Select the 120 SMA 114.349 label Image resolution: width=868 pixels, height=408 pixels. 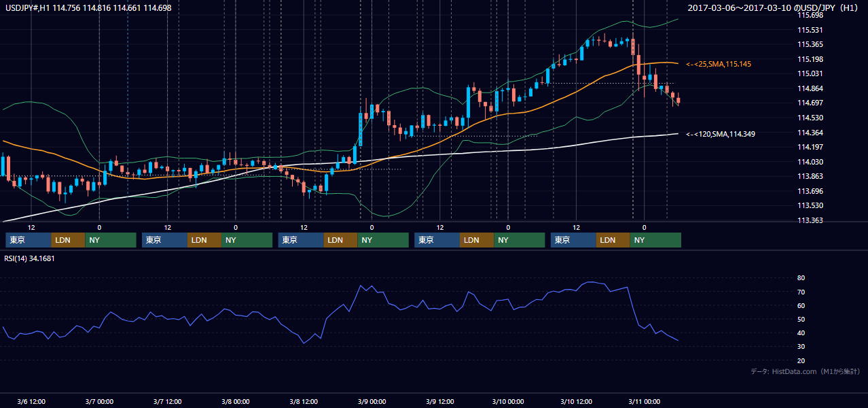[x=721, y=134]
